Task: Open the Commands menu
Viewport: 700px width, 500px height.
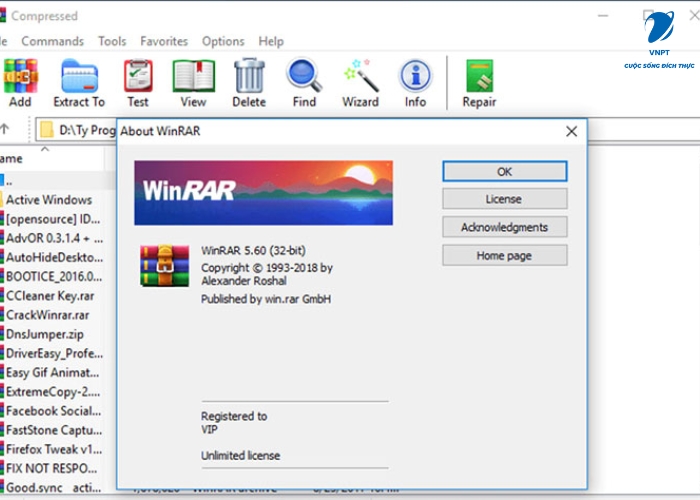Action: click(x=53, y=41)
